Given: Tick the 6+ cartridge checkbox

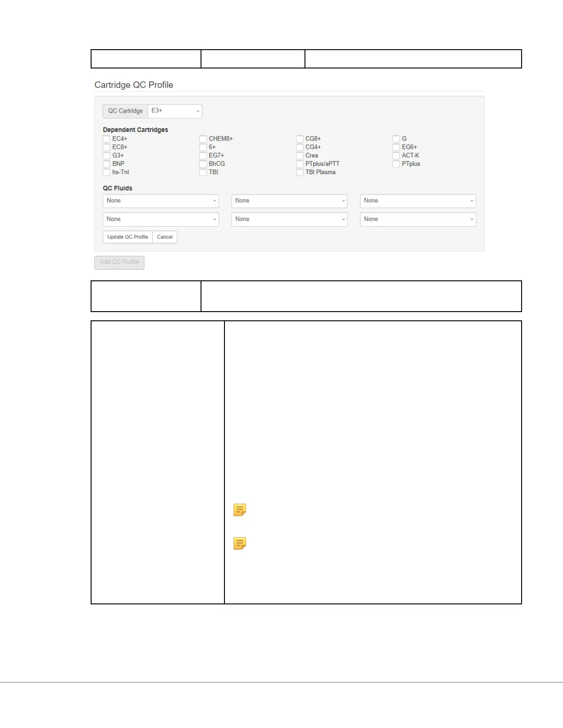Looking at the screenshot, I should point(203,147).
